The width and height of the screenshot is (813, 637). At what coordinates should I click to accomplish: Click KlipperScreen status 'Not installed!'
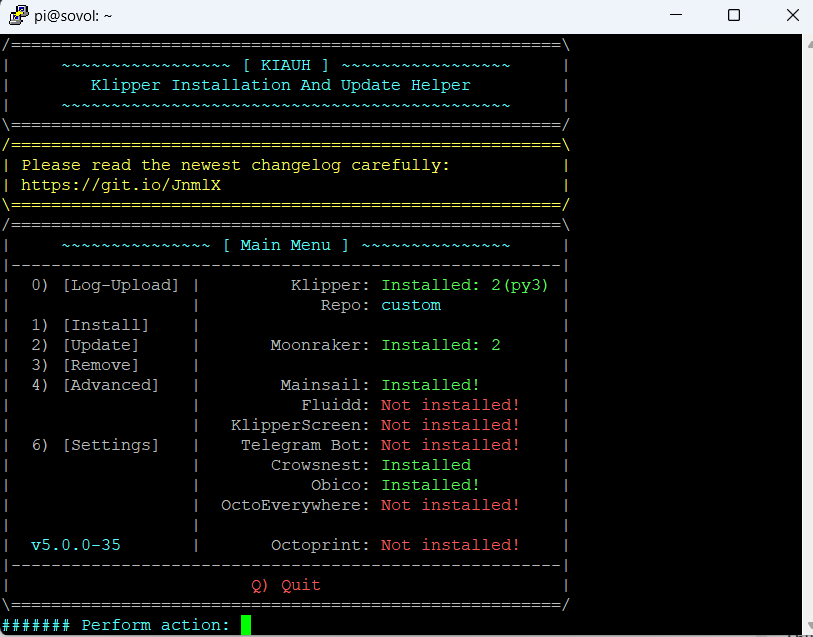pos(450,425)
